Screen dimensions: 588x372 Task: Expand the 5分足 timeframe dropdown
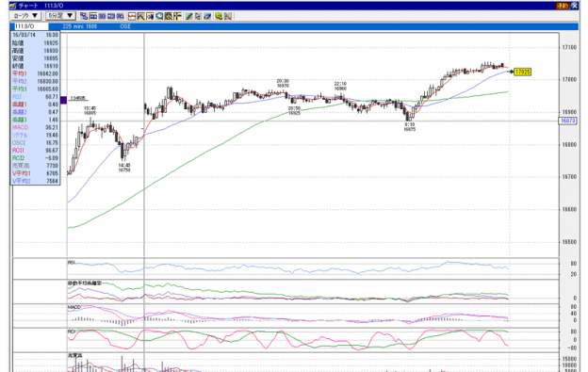click(x=60, y=16)
